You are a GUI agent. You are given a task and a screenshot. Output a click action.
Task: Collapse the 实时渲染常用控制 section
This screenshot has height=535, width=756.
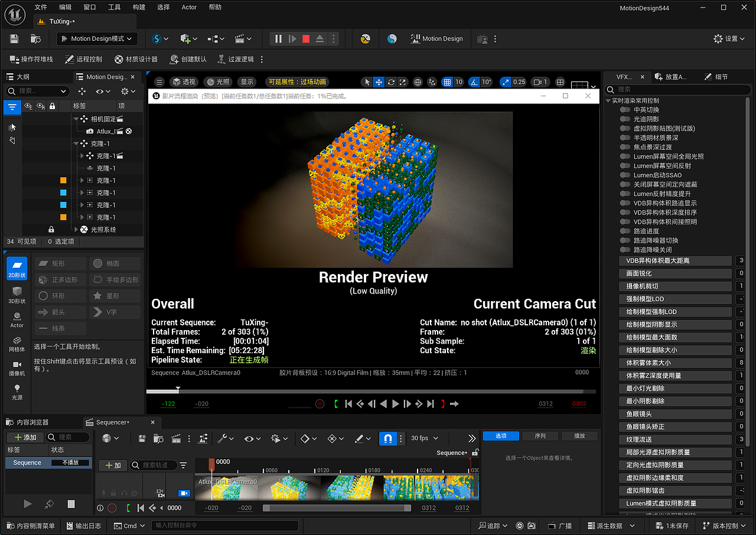coord(609,101)
